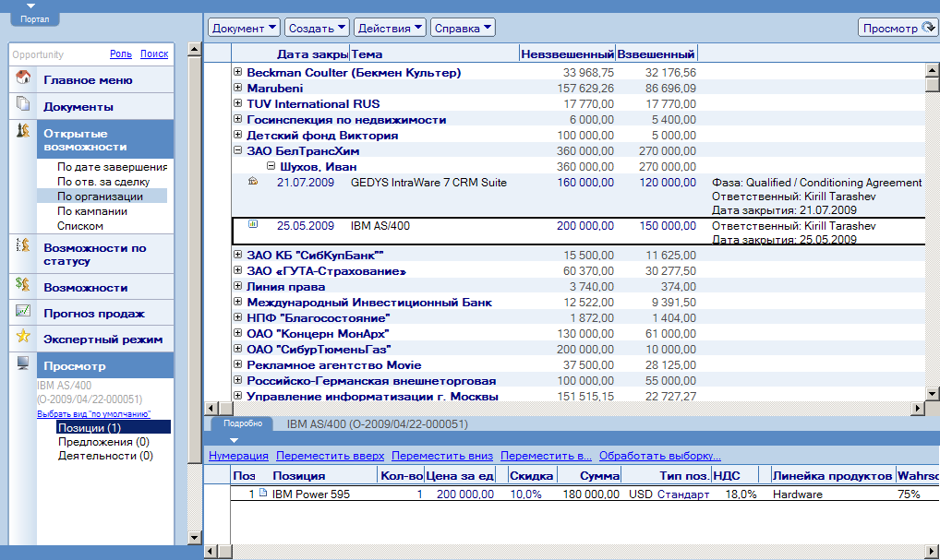The image size is (940, 560).
Task: Click the dollar icon beside Возможности
Action: click(23, 284)
